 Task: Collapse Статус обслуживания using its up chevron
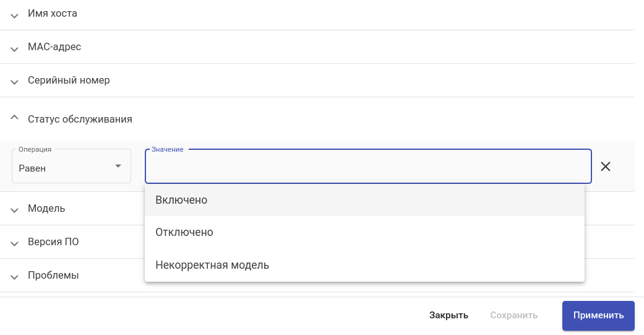(15, 118)
